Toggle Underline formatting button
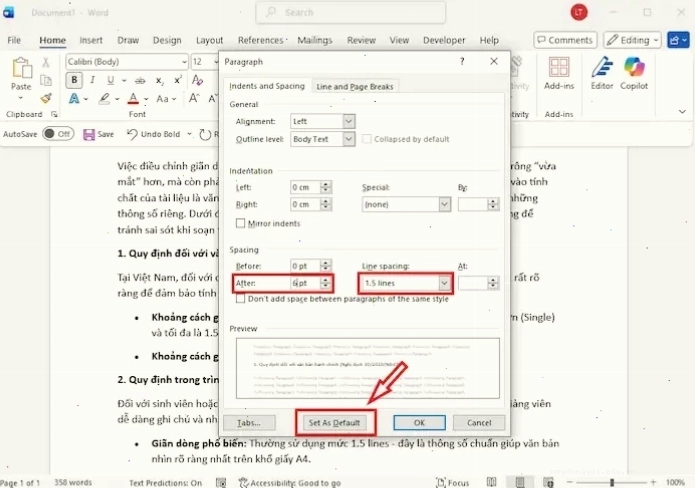The width and height of the screenshot is (695, 488). pos(110,80)
